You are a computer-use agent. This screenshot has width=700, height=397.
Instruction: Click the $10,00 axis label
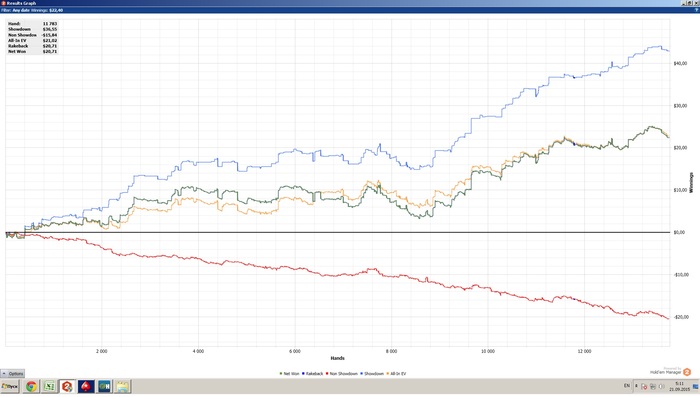[x=680, y=190]
